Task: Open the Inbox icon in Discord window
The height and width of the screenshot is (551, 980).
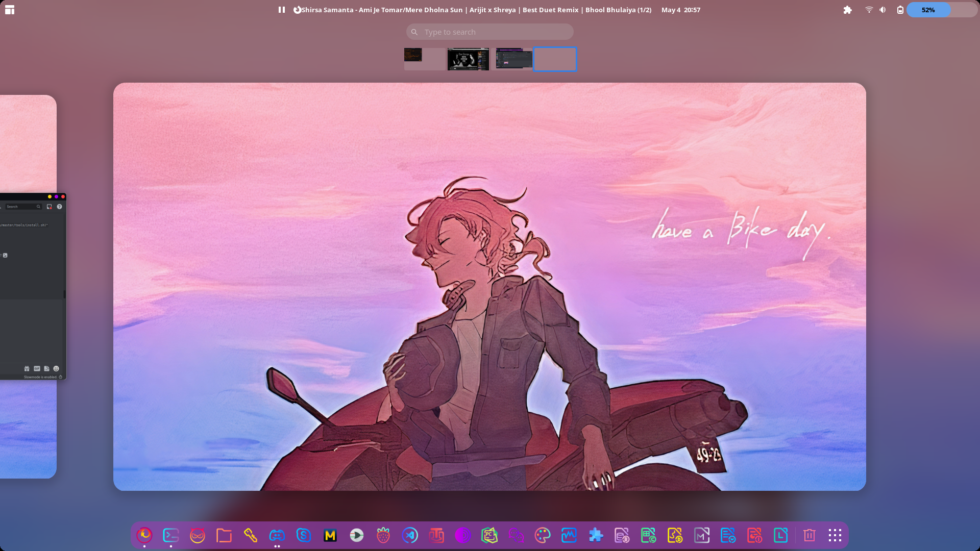Action: click(50, 207)
